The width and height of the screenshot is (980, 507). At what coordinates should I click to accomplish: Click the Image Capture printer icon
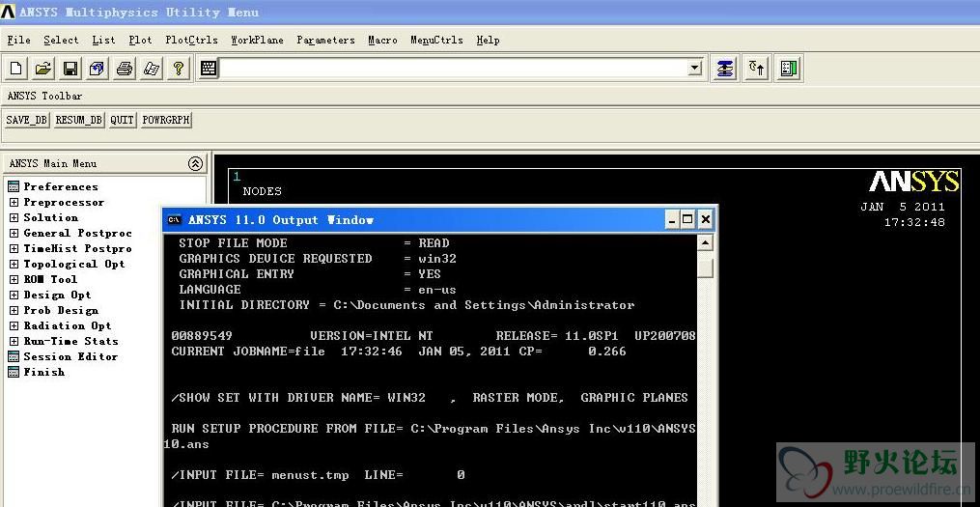pyautogui.click(x=125, y=69)
